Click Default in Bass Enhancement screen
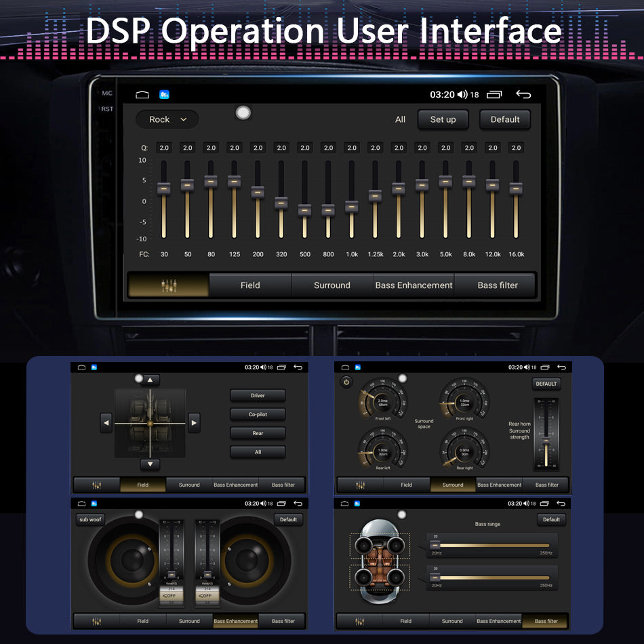644x644 pixels. 288,519
